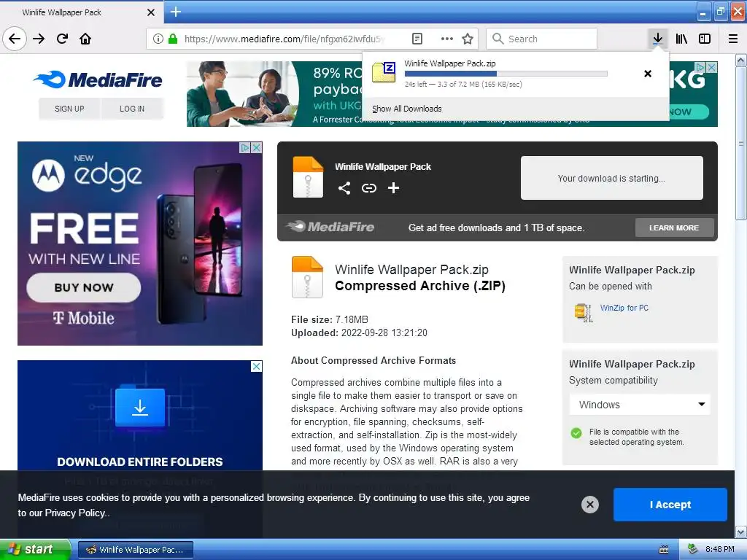Cancel the Winlife Wallpaper Pack.zip download

pos(648,74)
